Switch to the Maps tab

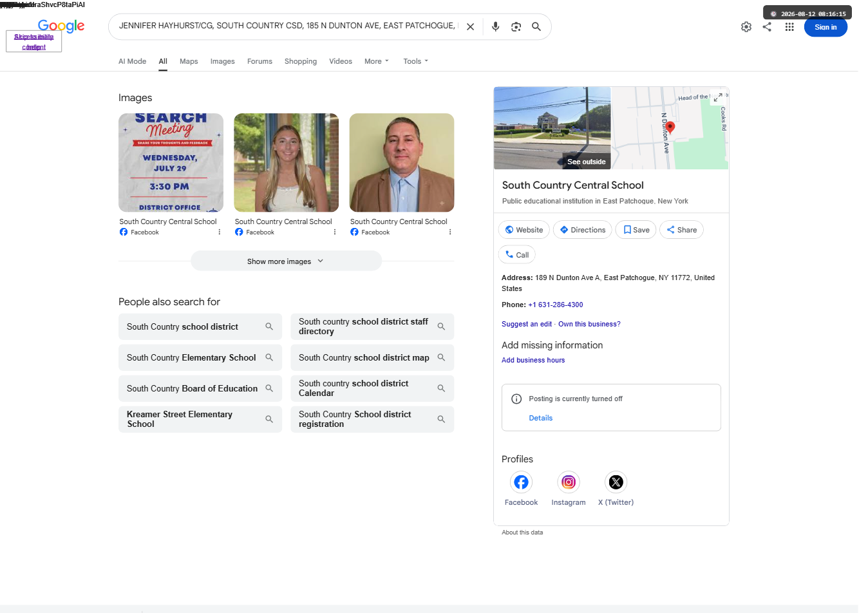189,61
